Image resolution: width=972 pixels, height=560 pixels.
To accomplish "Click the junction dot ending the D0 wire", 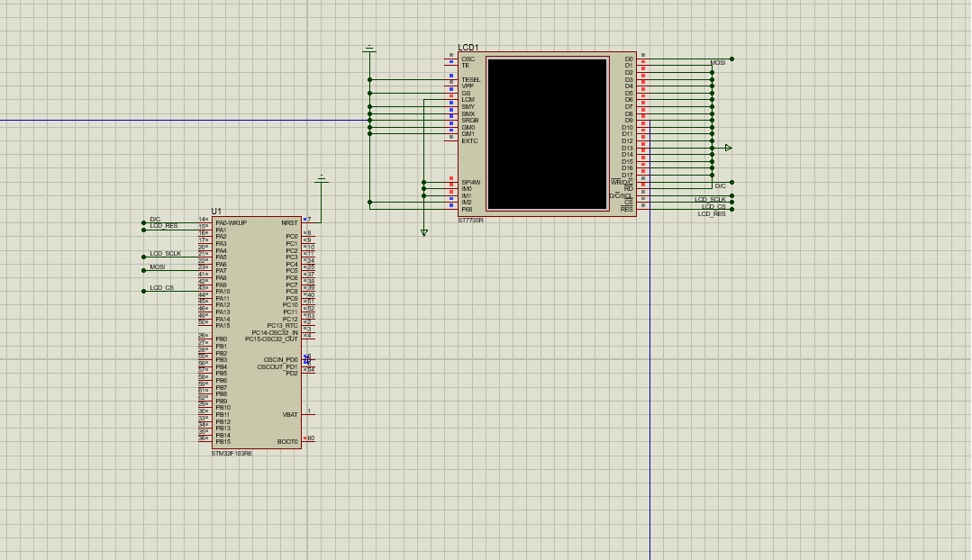I will pyautogui.click(x=732, y=59).
